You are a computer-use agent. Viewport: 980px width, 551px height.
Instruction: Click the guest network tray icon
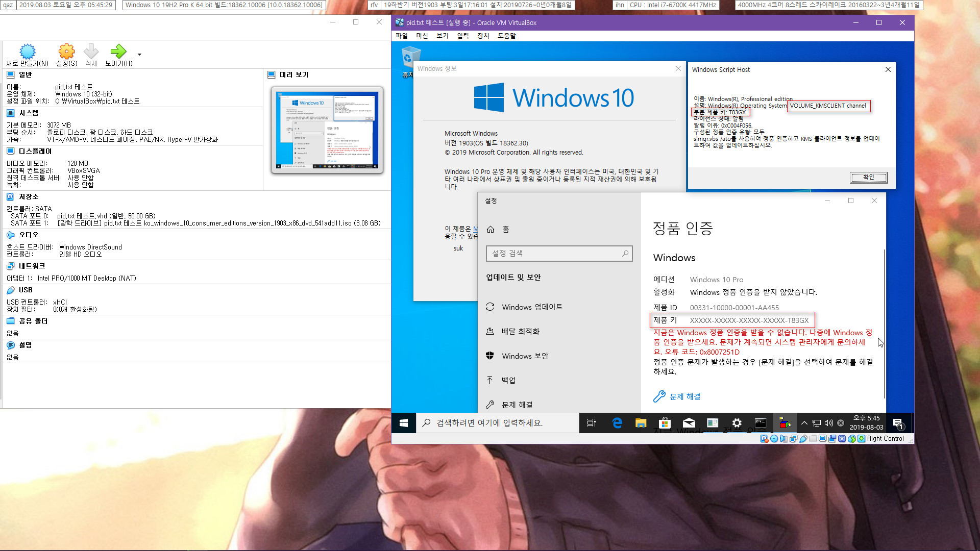tap(817, 423)
